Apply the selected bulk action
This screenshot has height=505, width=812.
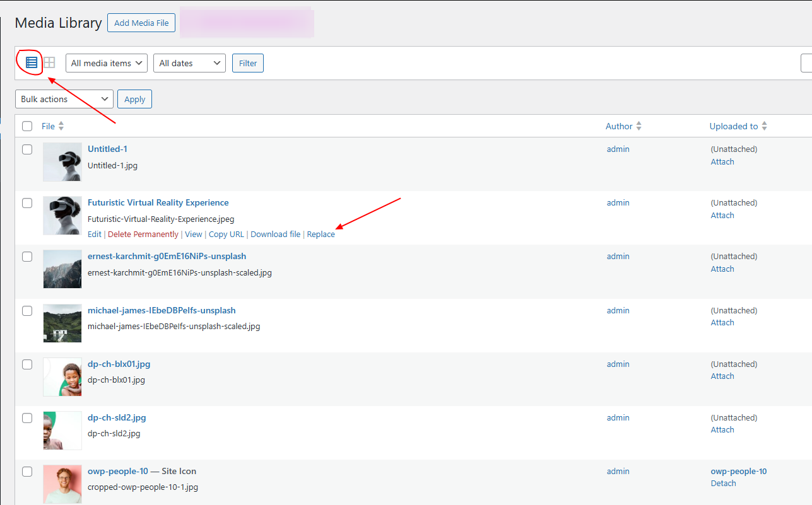click(134, 98)
